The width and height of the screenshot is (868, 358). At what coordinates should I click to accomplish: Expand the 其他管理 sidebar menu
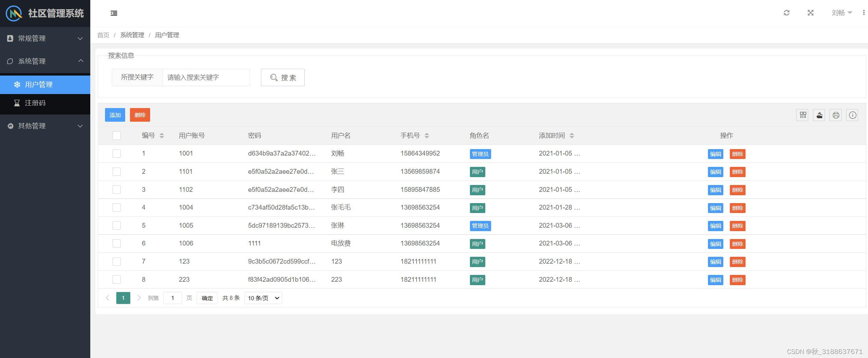click(x=45, y=126)
